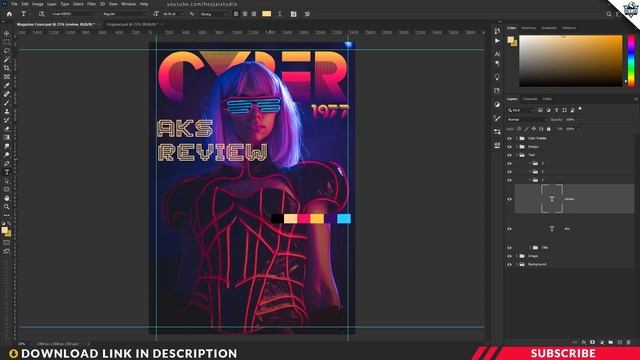The height and width of the screenshot is (360, 640).
Task: Select the Clone Stamp tool
Action: pyautogui.click(x=7, y=111)
